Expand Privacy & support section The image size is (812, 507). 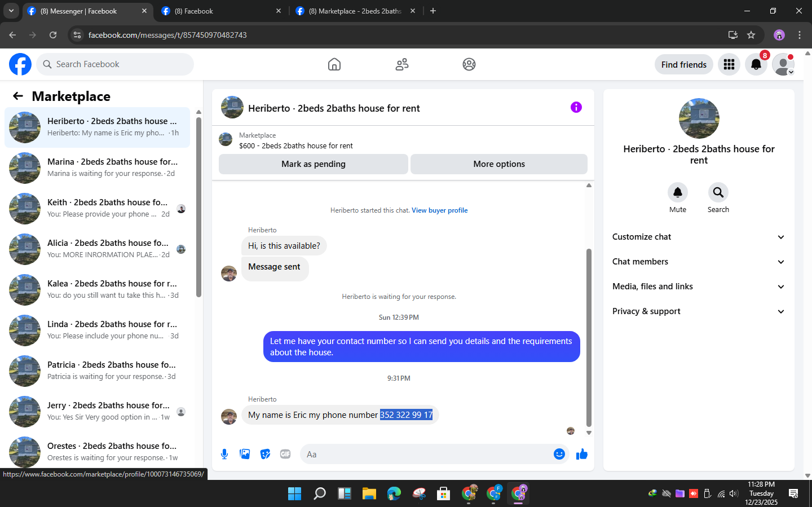(x=699, y=311)
